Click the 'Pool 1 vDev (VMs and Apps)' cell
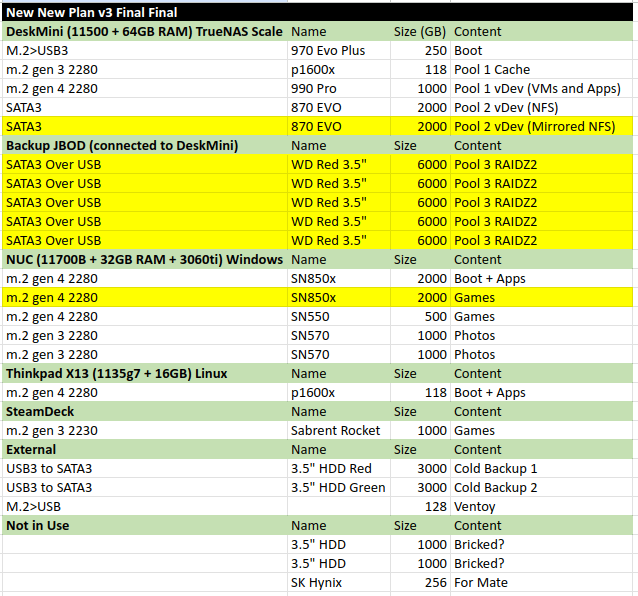This screenshot has height=596, width=638. coord(542,89)
